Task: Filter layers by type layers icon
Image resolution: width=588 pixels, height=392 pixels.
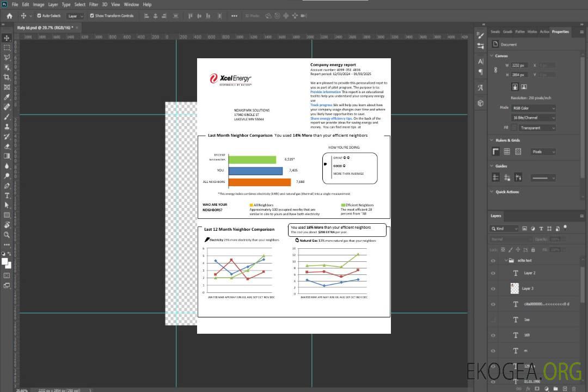Action: pyautogui.click(x=541, y=229)
